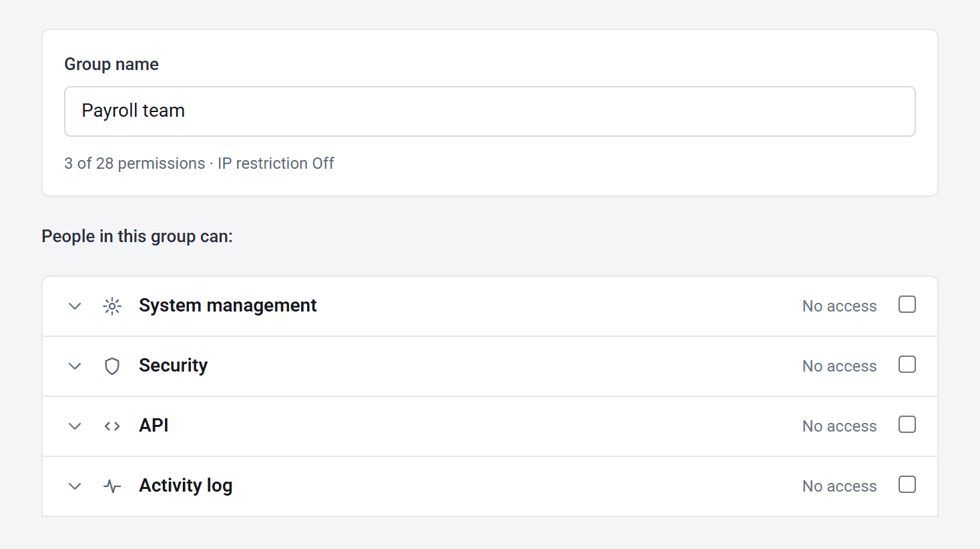980x549 pixels.
Task: Edit the Group name field containing Payroll team
Action: tap(490, 111)
